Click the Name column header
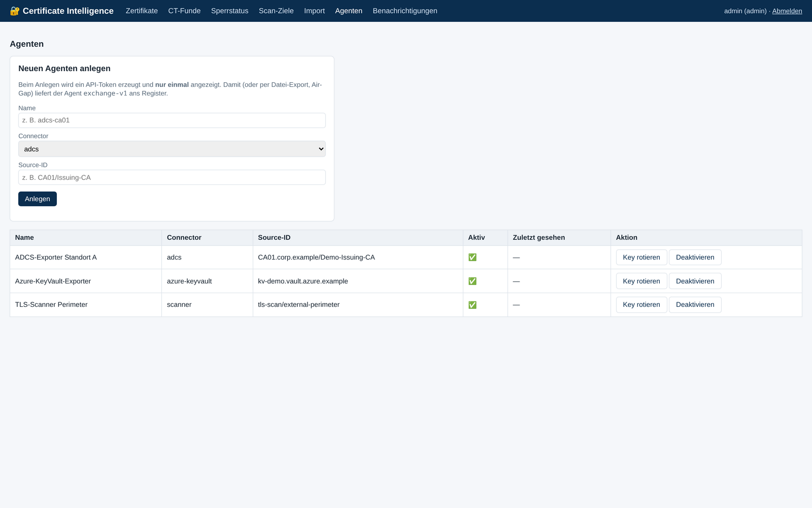Screen dimensions: 812x508 coord(86,238)
